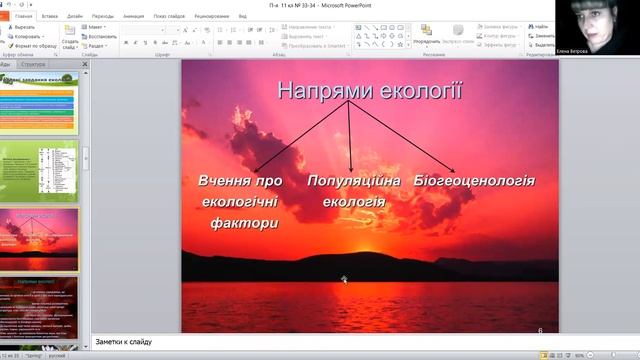The image size is (640, 360).
Task: Expand the shapes gallery more arrow
Action: coord(409,45)
